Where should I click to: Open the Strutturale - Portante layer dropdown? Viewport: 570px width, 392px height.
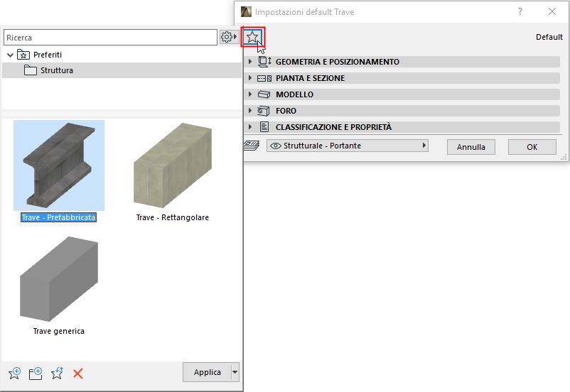point(347,146)
